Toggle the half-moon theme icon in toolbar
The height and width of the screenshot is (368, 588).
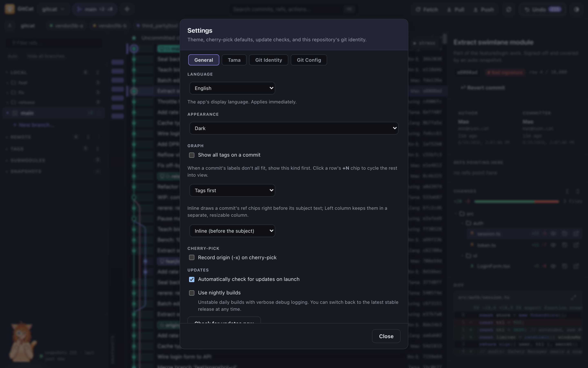point(577,9)
